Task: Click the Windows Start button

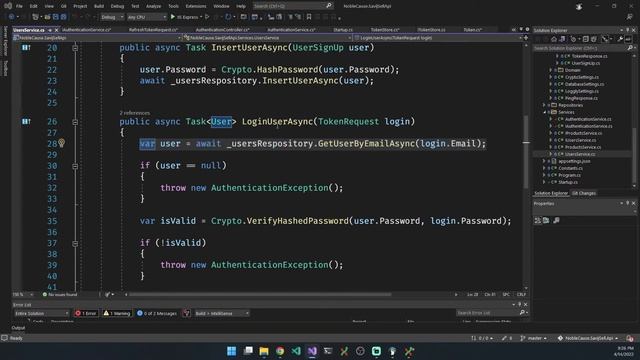Action: (231, 351)
